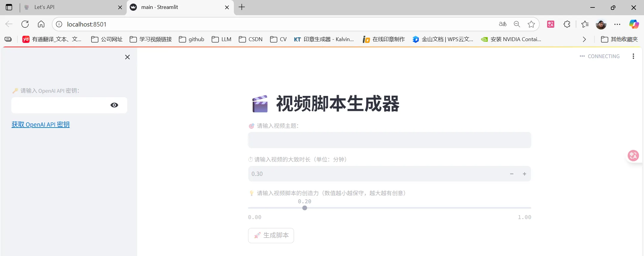The image size is (644, 256).
Task: Open the tab actions menu icon
Action: [x=9, y=7]
